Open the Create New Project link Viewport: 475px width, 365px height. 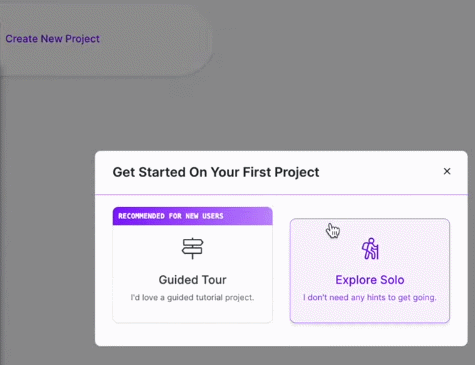click(53, 39)
